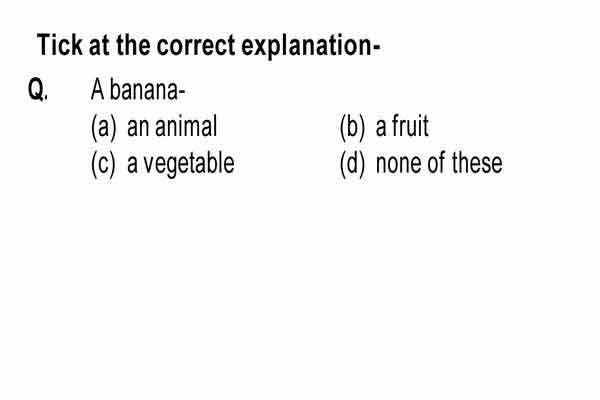
Task: Click the letter "A" before banana
Action: pyautogui.click(x=98, y=90)
